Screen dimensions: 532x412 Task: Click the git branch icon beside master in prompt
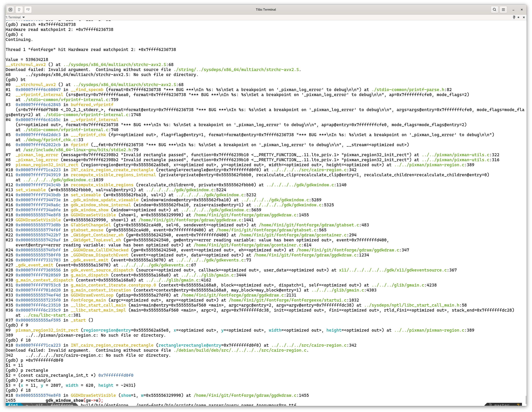pyautogui.click(x=491, y=404)
